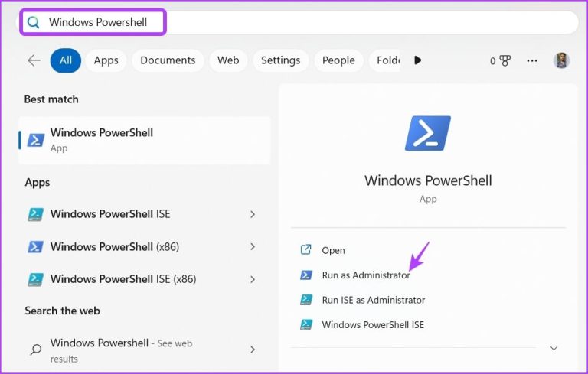
Task: Click the user profile avatar
Action: click(561, 60)
